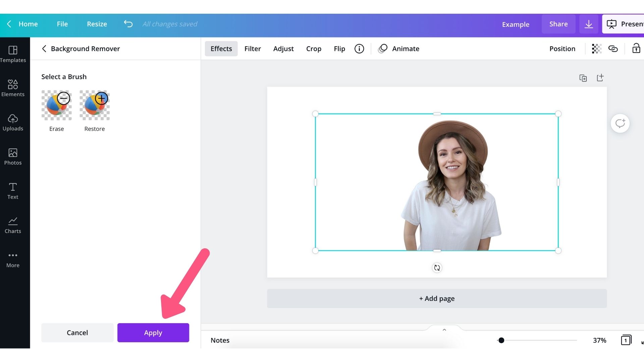Expand the Add page section below canvas
Screen dimensions: 644x362
(437, 298)
